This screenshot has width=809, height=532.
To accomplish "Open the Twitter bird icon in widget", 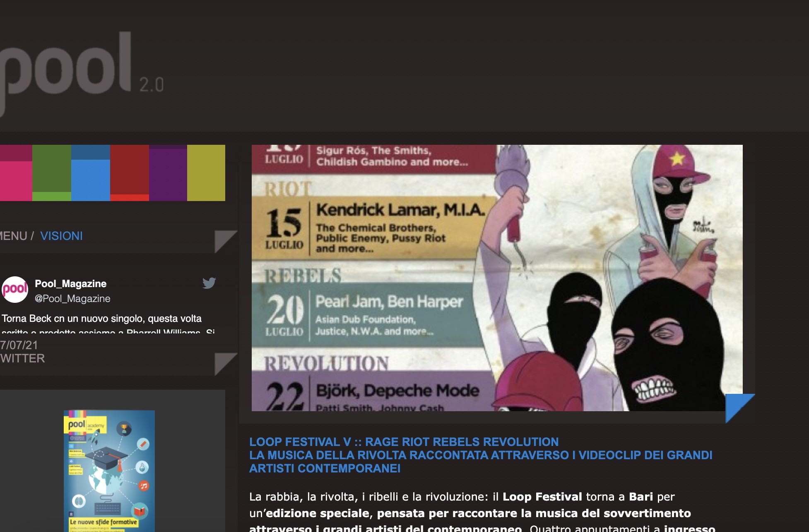I will [209, 283].
